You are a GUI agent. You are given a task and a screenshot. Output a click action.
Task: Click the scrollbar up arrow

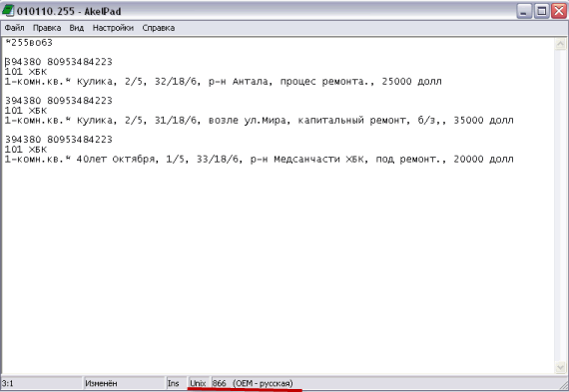(x=560, y=44)
